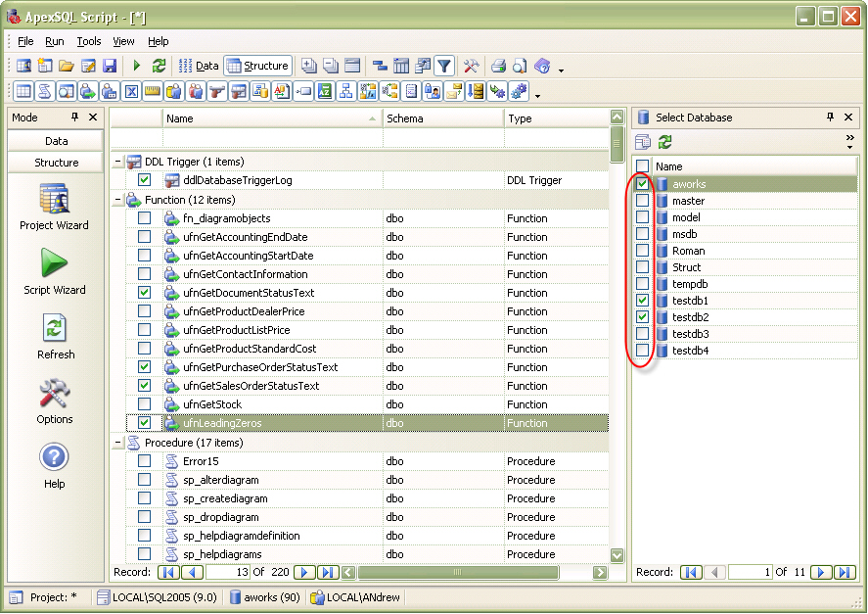Click the trigger gun object filter icon

pyautogui.click(x=217, y=91)
